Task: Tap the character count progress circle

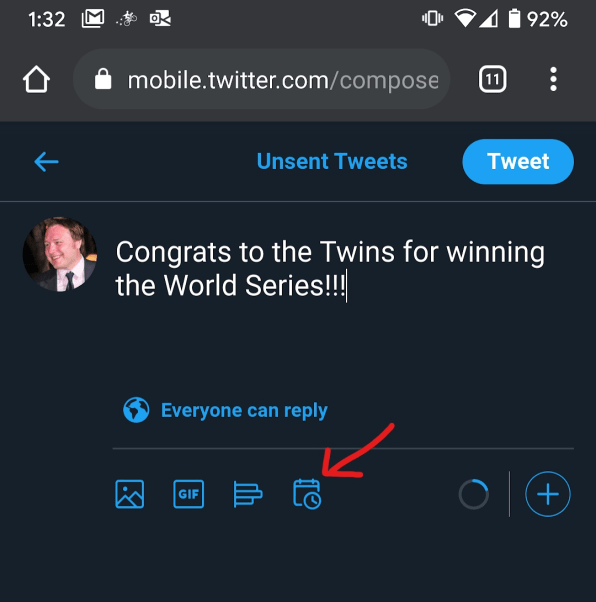Action: click(x=473, y=494)
